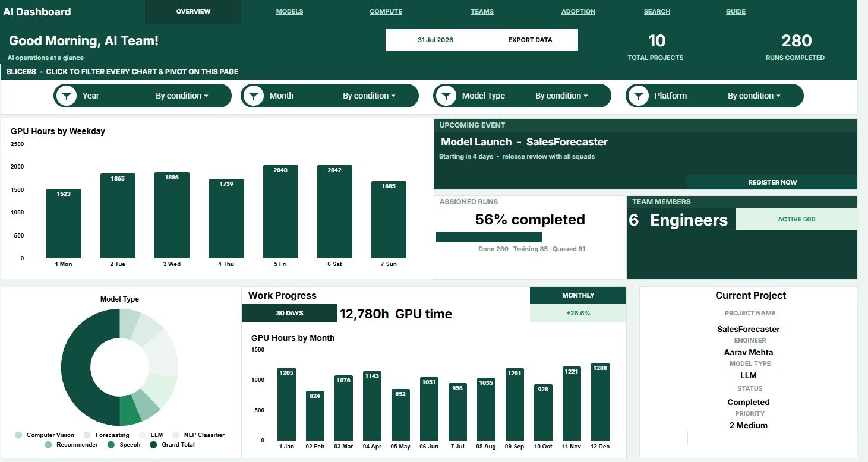Click the December bar labeled 1288
The width and height of the screenshot is (868, 462).
[600, 402]
